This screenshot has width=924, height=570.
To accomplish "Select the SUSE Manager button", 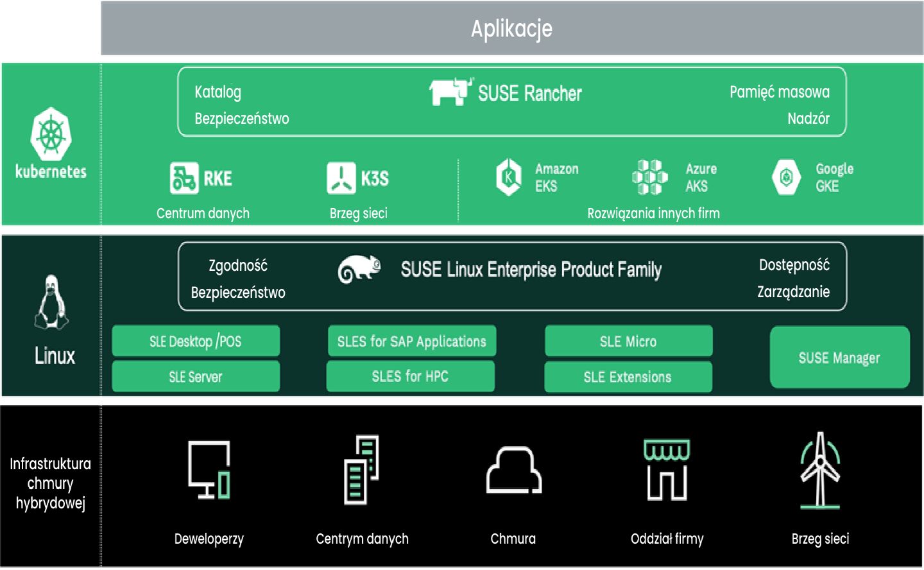I will [x=839, y=358].
